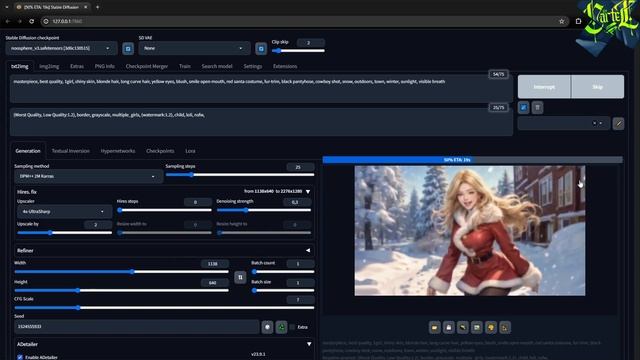
Task: Open the PNG Info tab
Action: (104, 66)
